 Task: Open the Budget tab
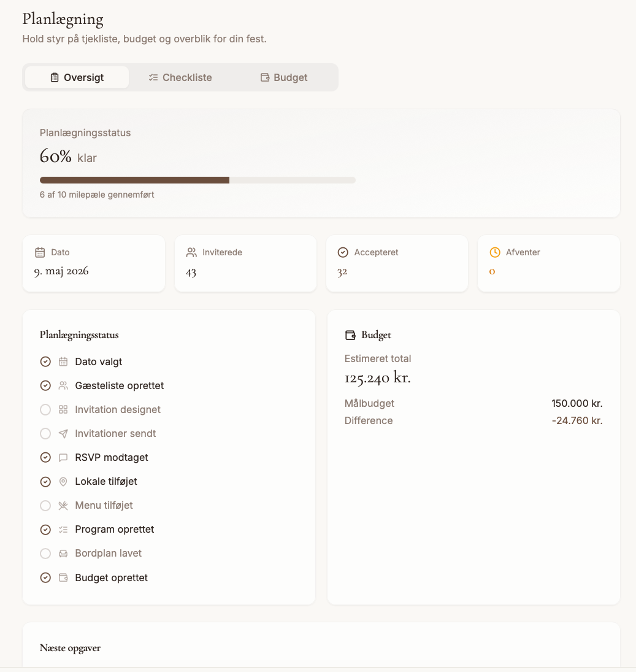(x=284, y=77)
